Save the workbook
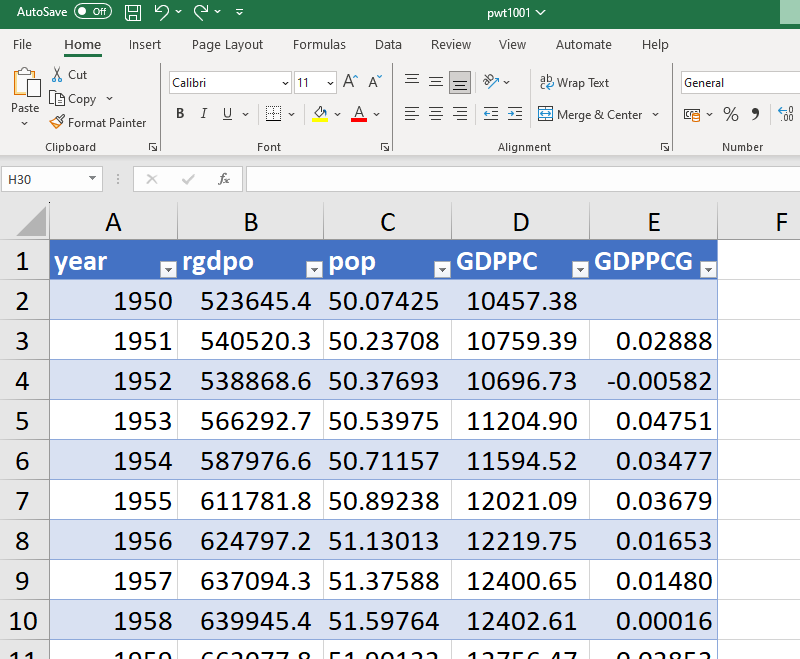800x659 pixels. 133,13
